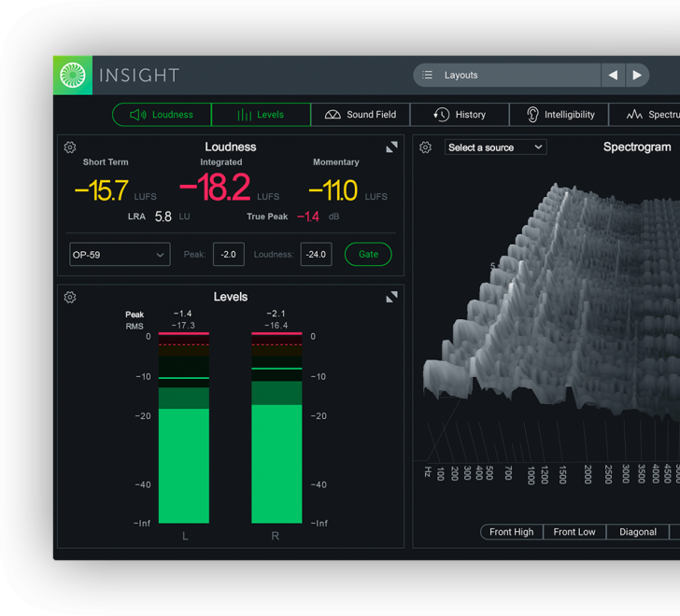Go to the previous layout arrow
This screenshot has height=616, width=680.
pos(613,75)
